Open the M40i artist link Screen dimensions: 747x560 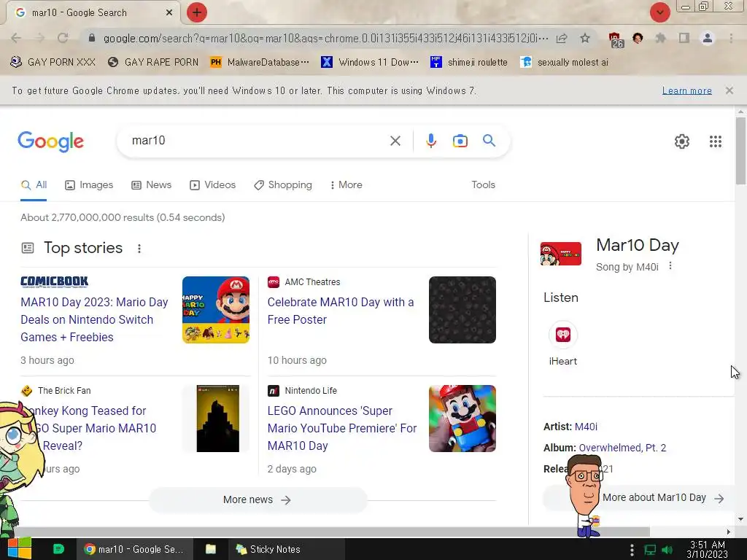pyautogui.click(x=586, y=427)
